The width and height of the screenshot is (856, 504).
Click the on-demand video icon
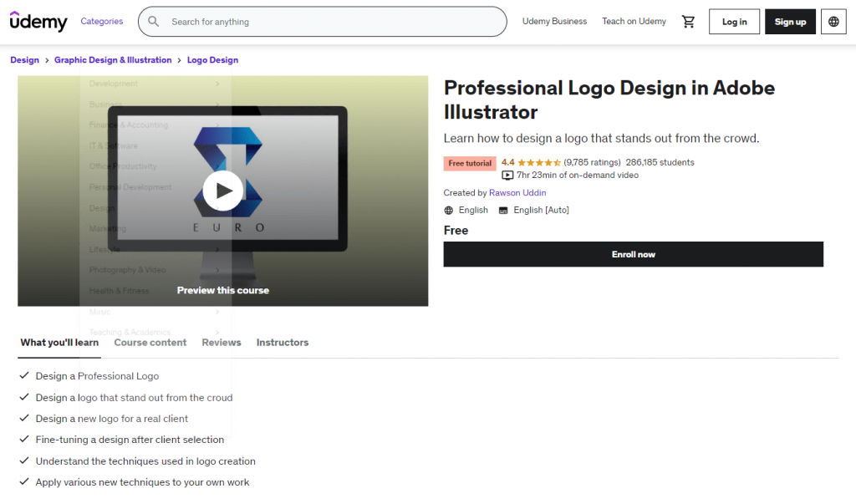click(507, 176)
